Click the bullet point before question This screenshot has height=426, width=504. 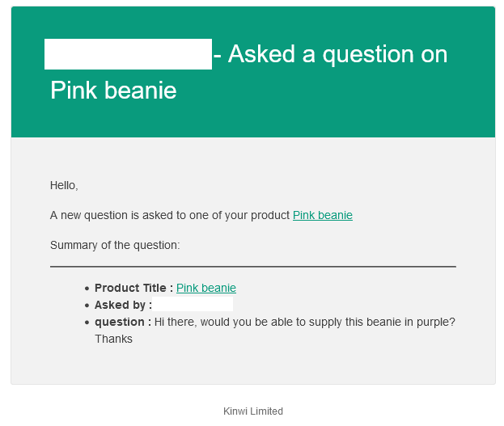click(x=87, y=323)
